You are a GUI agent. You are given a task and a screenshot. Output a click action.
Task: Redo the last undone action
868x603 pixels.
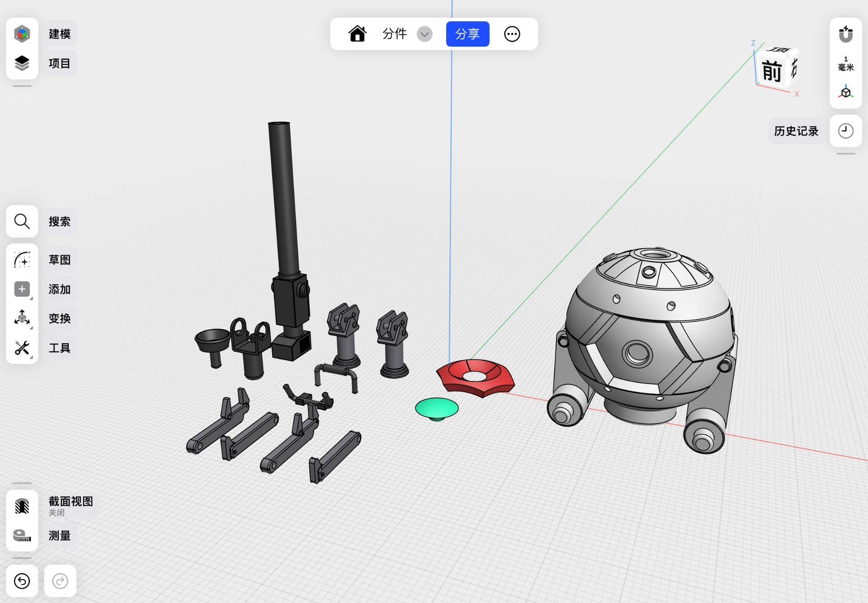pyautogui.click(x=60, y=581)
